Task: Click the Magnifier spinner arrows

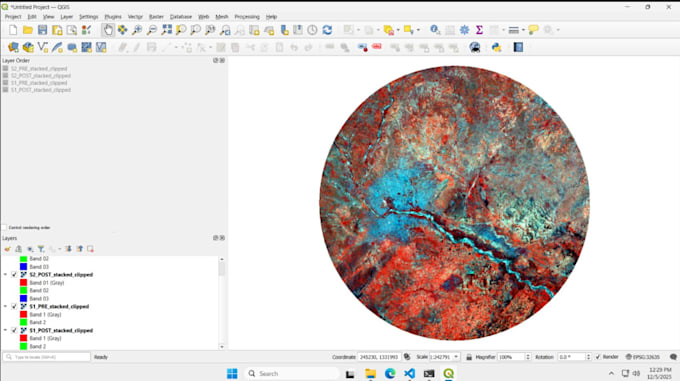Action: (528, 357)
